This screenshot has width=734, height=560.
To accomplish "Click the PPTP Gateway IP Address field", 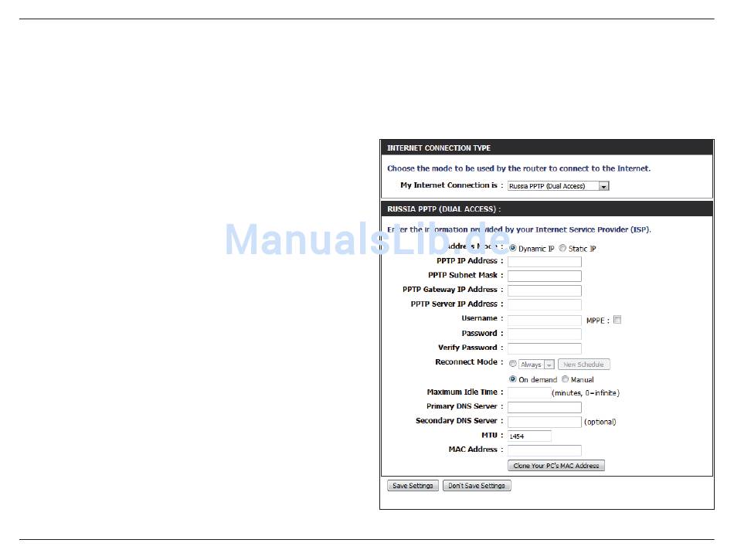I will coord(545,290).
